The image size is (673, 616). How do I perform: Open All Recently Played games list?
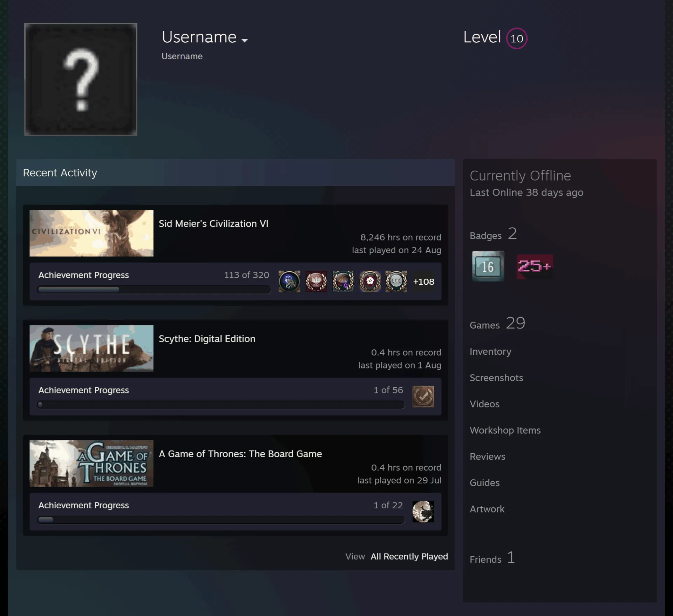(x=409, y=556)
